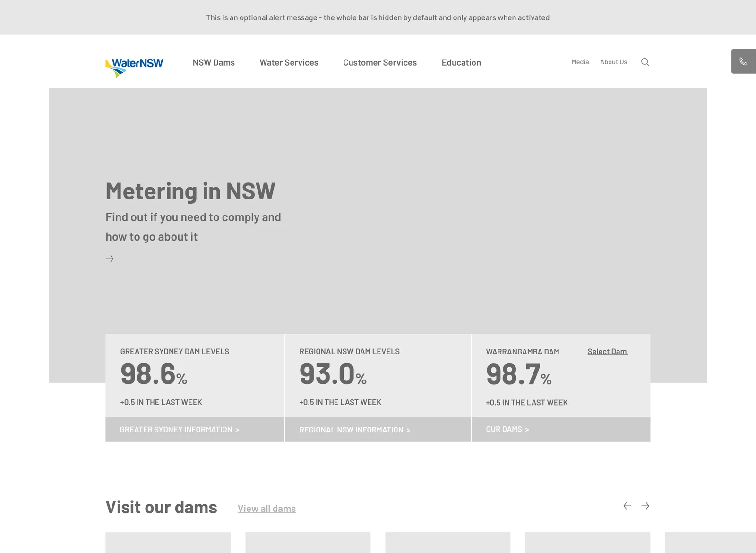The image size is (756, 553).
Task: Click the Warragamba Dam 98.7% level
Action: point(519,374)
